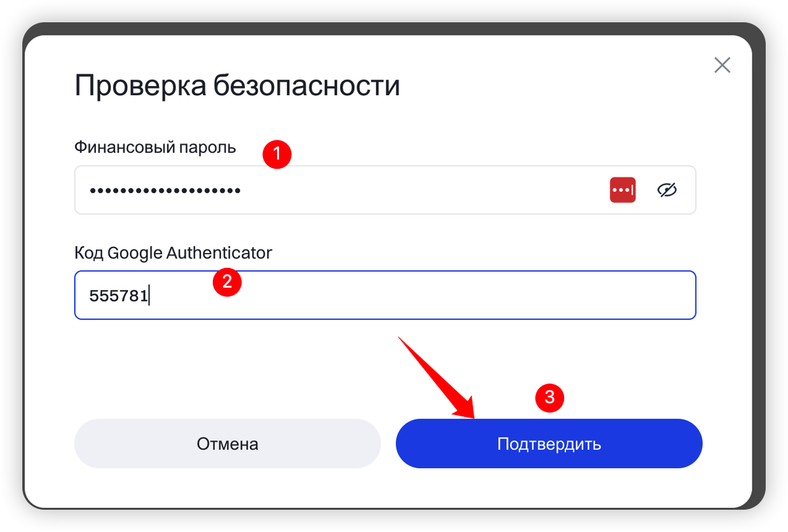
Task: Confirm with the blue Подтвердить button
Action: [x=549, y=443]
